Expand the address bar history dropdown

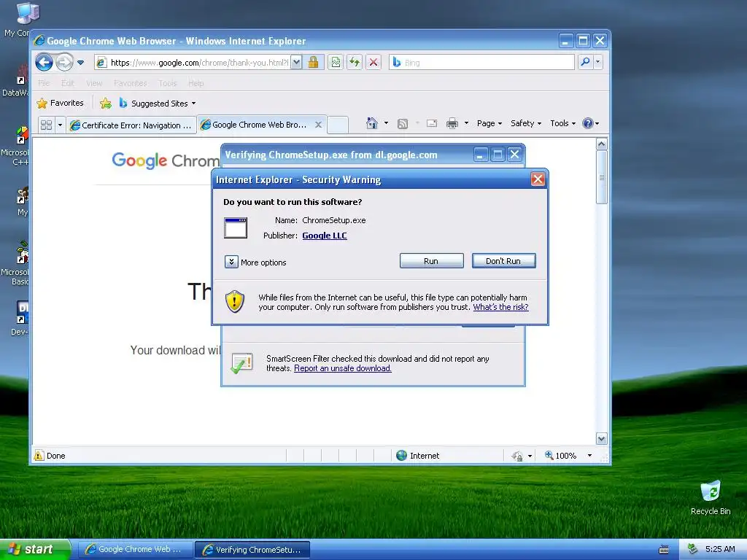coord(296,63)
